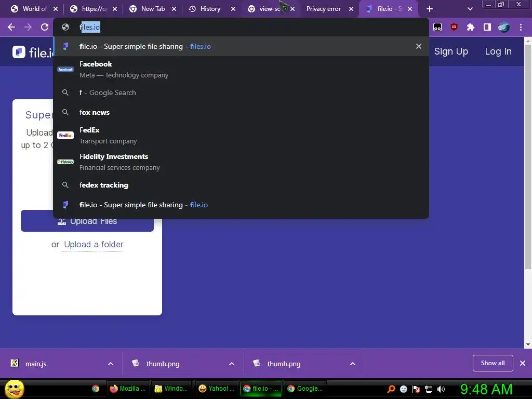Close the History tab
This screenshot has height=399, width=532.
tap(233, 9)
